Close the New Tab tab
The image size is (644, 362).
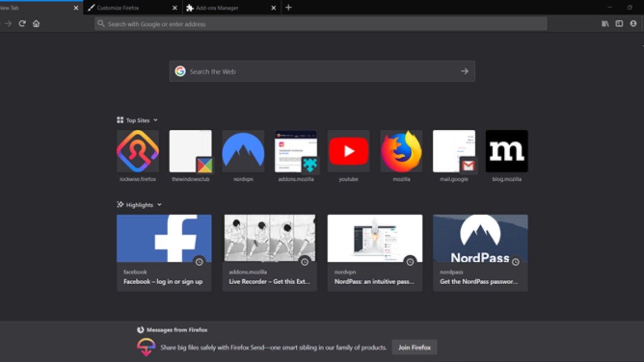[76, 8]
